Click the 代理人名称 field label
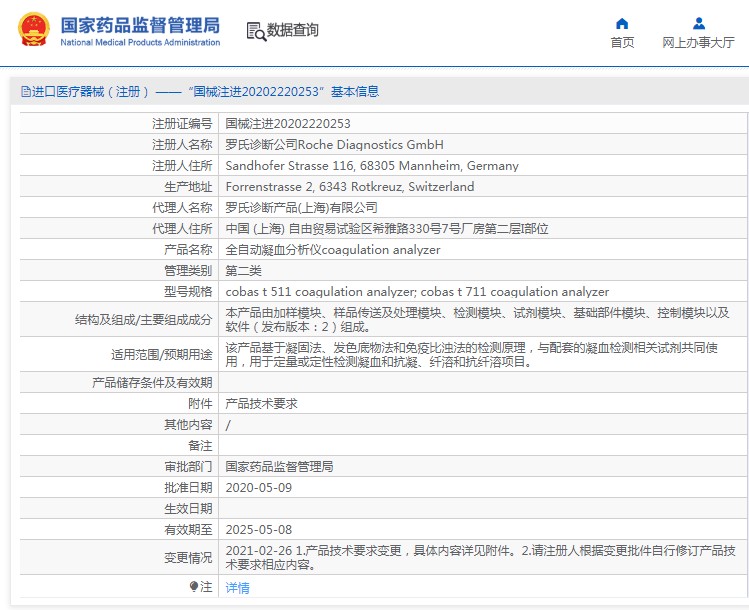Viewport: 749px width, 610px height. (182, 208)
